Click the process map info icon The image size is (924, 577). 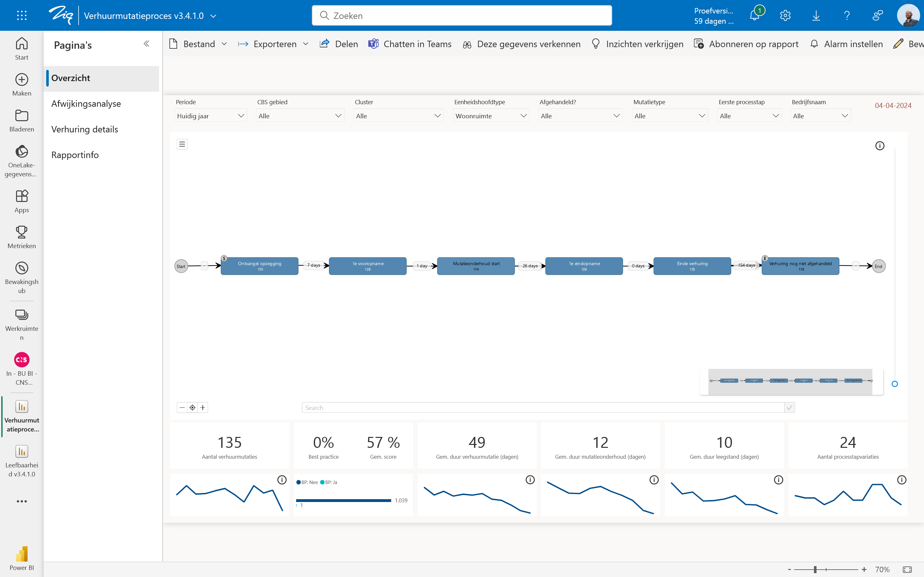tap(880, 146)
